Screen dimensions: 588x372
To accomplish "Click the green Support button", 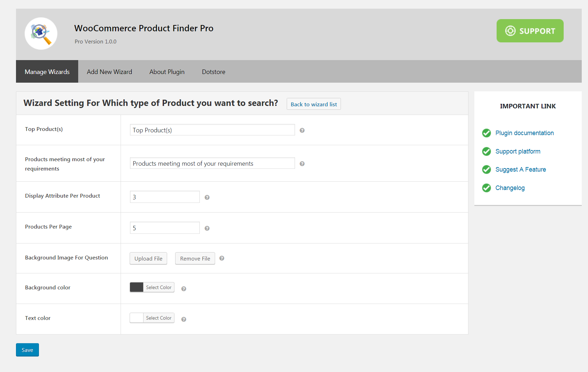I will pos(530,31).
